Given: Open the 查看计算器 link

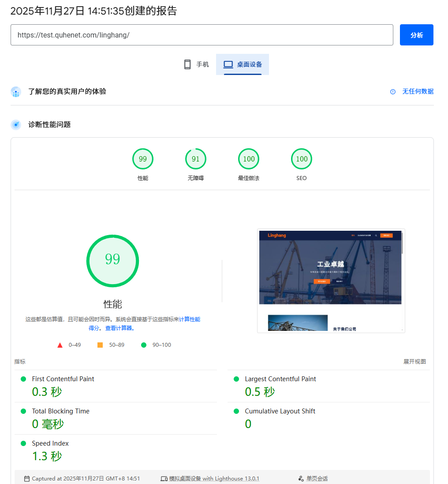Looking at the screenshot, I should (x=119, y=328).
